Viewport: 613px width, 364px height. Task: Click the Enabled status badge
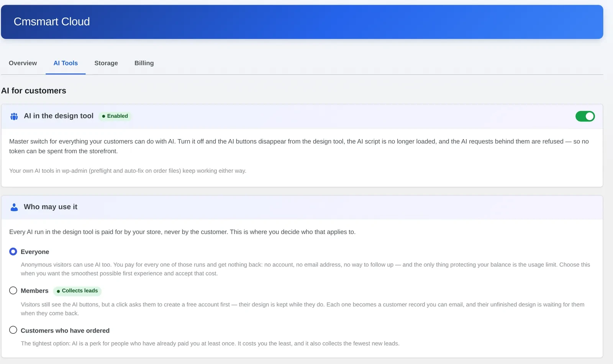click(x=115, y=116)
